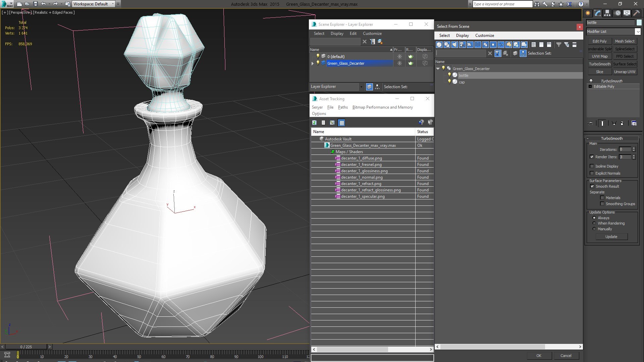This screenshot has width=644, height=362.
Task: Switch to the Hierarchy panel icon
Action: click(x=607, y=13)
